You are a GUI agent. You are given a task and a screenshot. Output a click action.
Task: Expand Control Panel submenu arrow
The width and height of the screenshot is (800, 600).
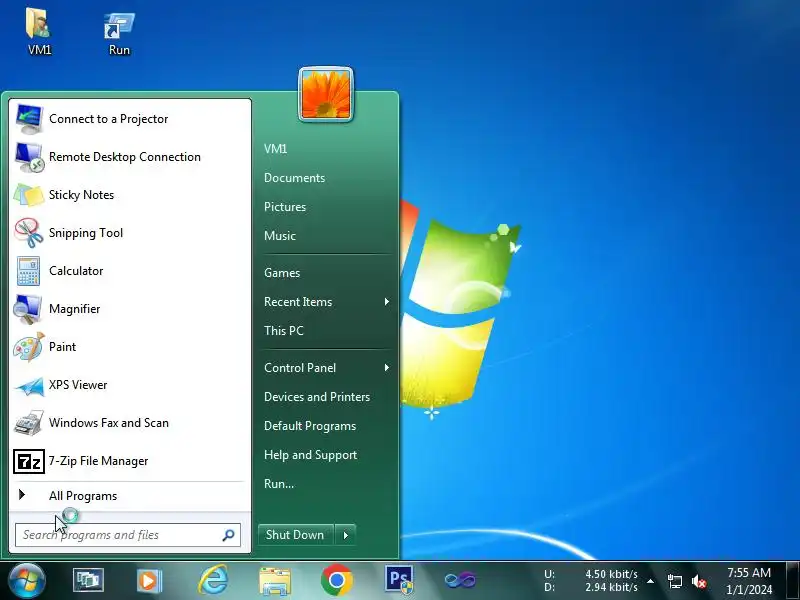click(x=387, y=367)
